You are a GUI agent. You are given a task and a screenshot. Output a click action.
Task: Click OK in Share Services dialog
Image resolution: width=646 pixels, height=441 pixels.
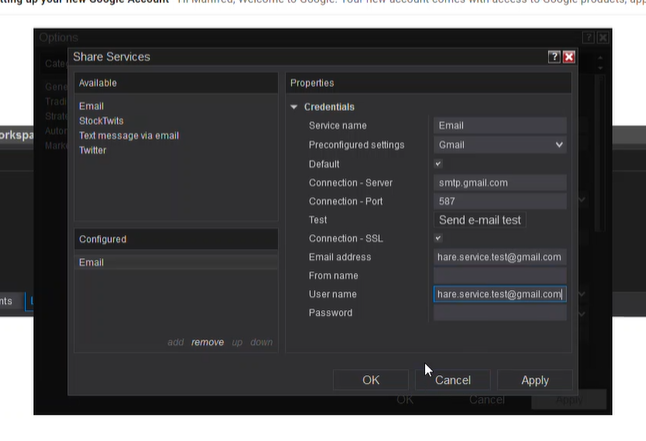click(x=371, y=380)
